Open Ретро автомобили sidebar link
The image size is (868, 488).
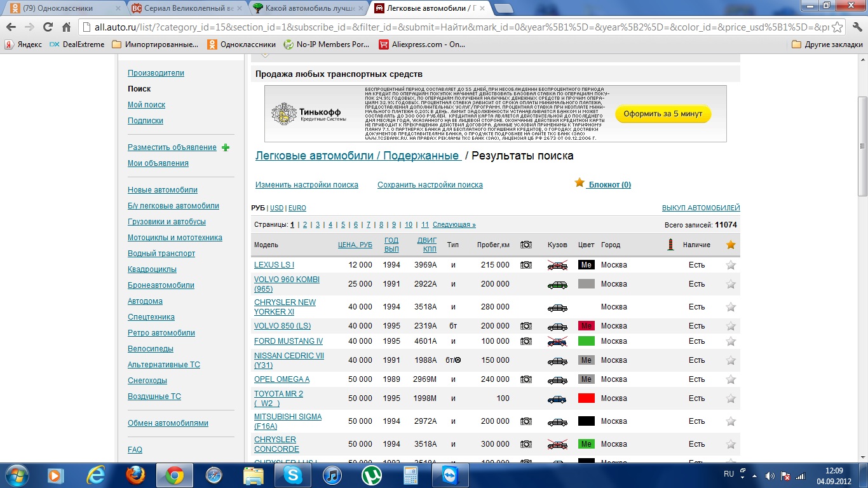pos(161,333)
